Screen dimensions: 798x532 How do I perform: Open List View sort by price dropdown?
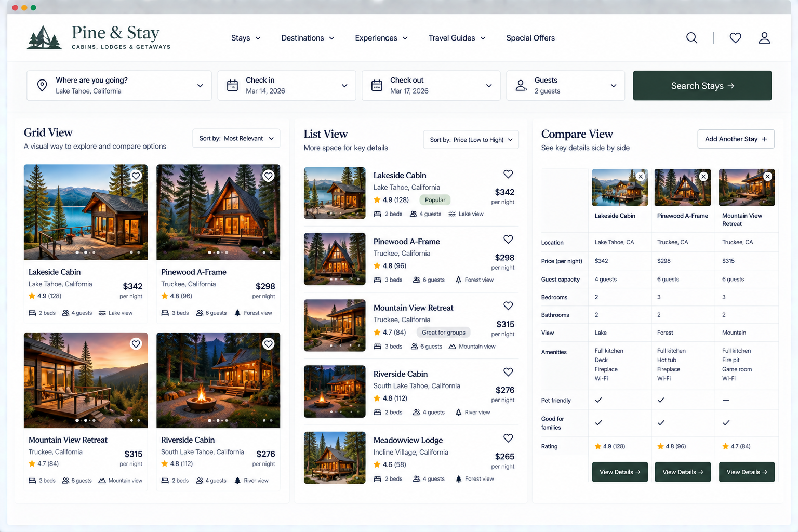pos(471,140)
